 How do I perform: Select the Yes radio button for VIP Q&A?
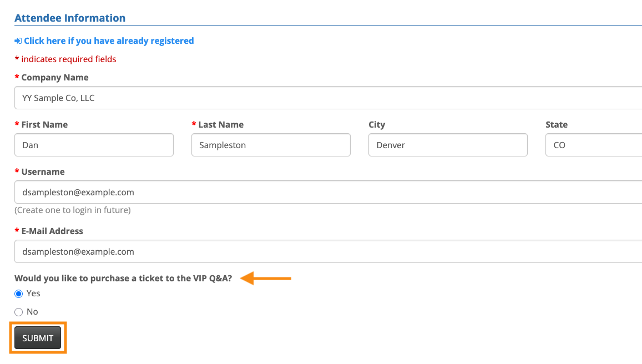(x=19, y=294)
